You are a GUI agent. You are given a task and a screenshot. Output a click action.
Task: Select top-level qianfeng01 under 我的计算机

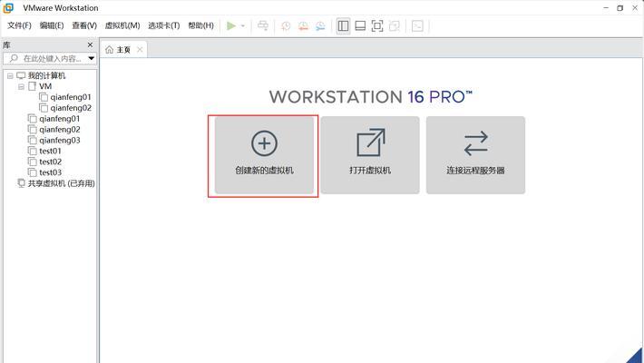pyautogui.click(x=60, y=118)
